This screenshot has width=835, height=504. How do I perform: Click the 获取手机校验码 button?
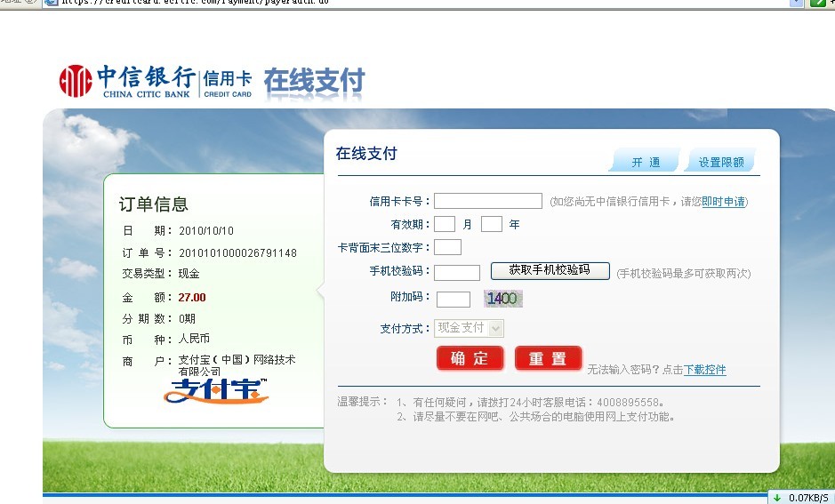[550, 270]
